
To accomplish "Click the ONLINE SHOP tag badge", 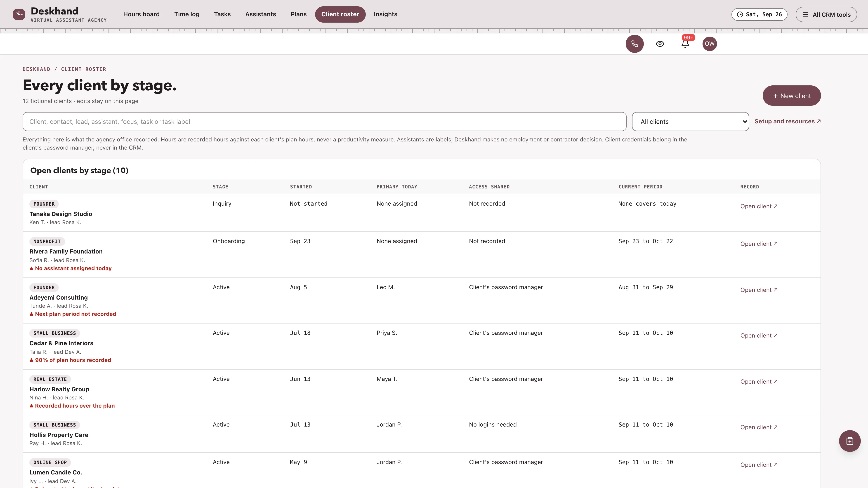I will click(x=50, y=462).
